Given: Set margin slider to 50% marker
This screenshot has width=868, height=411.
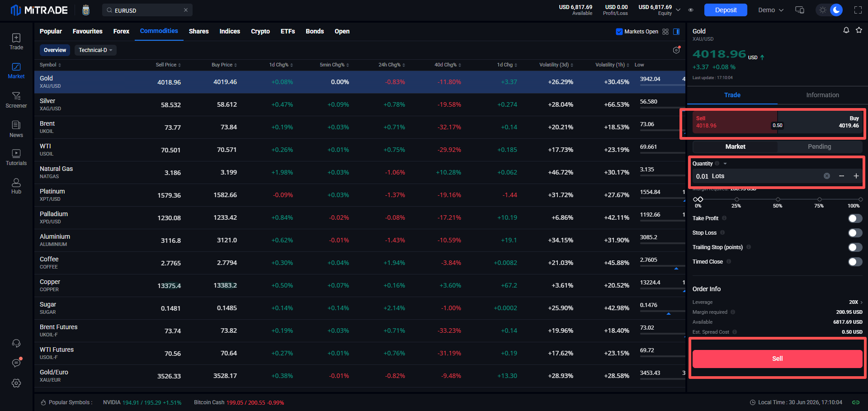Looking at the screenshot, I should (x=778, y=199).
